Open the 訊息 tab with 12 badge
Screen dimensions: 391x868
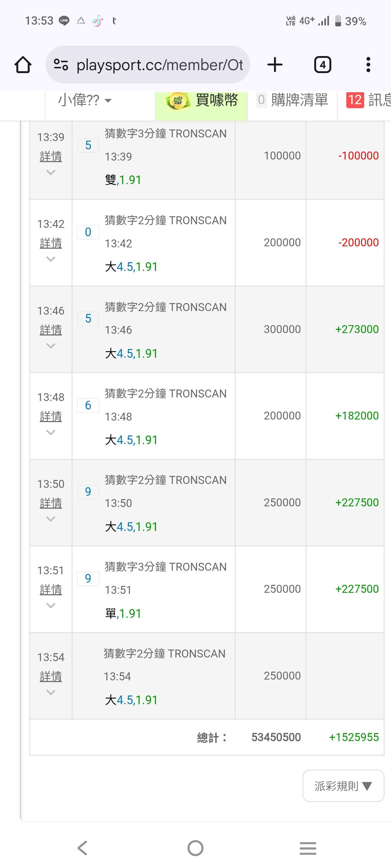[x=367, y=100]
